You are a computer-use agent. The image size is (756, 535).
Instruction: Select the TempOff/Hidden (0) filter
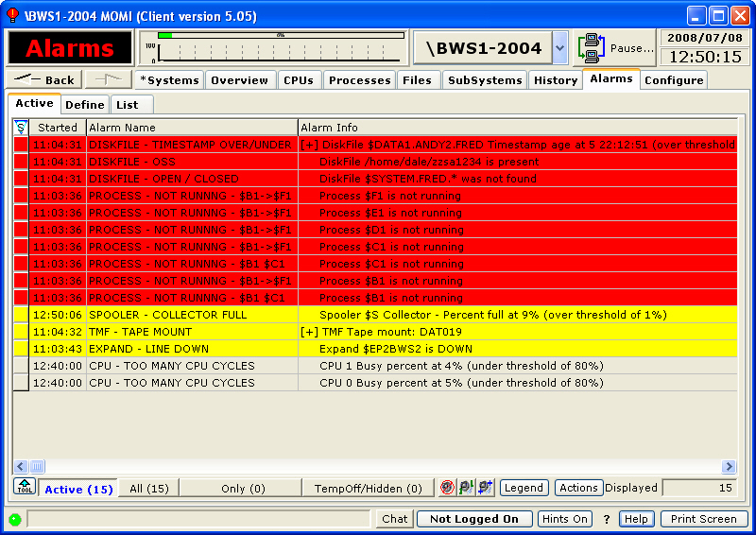point(368,489)
